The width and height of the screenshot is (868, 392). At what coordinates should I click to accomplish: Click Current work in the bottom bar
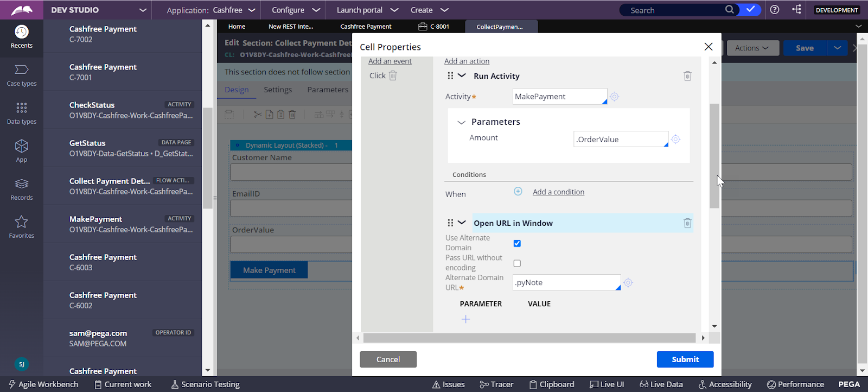123,384
